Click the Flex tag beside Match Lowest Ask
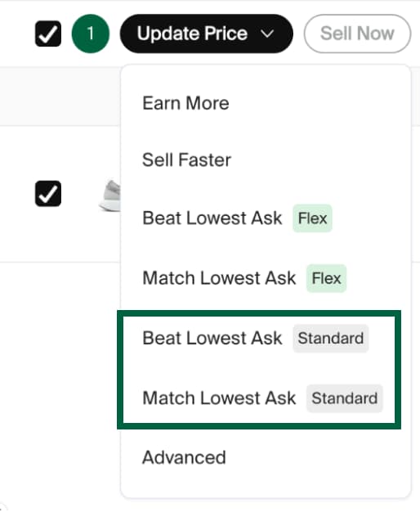This screenshot has width=420, height=517. click(326, 278)
